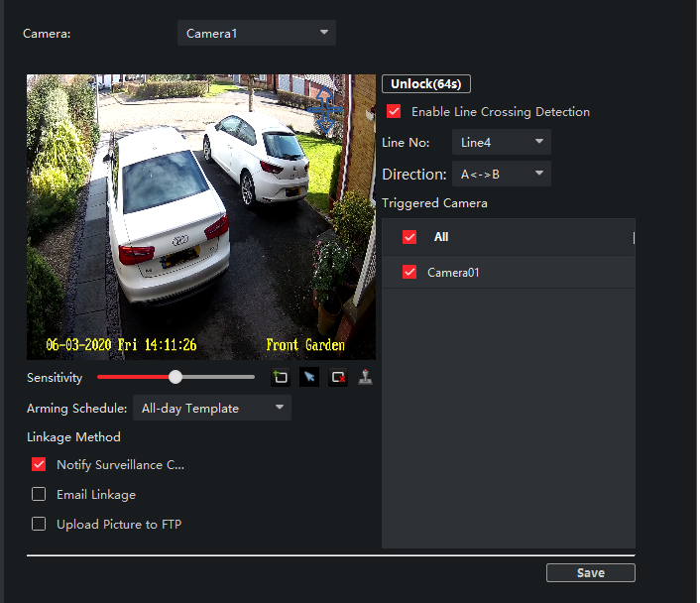Expand the Line No dropdown showing Line4
The height and width of the screenshot is (603, 700).
click(x=501, y=143)
